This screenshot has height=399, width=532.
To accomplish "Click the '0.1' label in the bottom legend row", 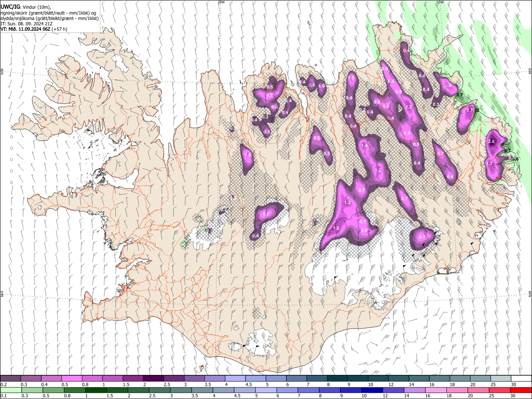I will click(x=4, y=396).
